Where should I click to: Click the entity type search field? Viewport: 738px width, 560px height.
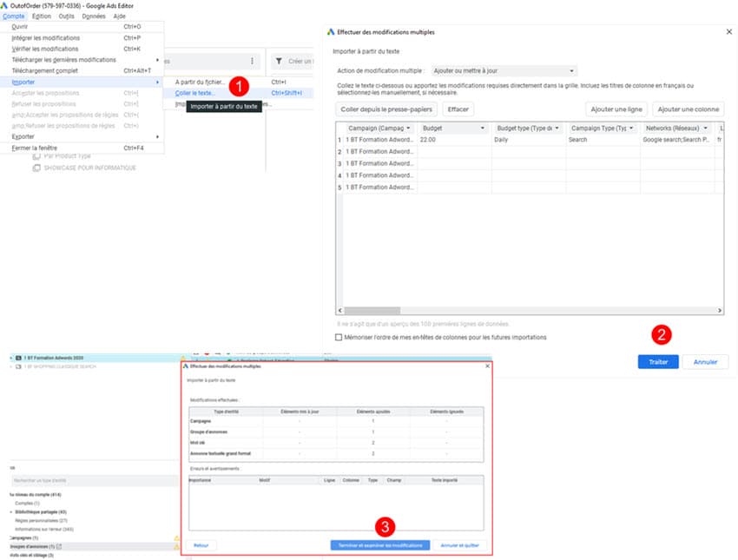[x=94, y=480]
